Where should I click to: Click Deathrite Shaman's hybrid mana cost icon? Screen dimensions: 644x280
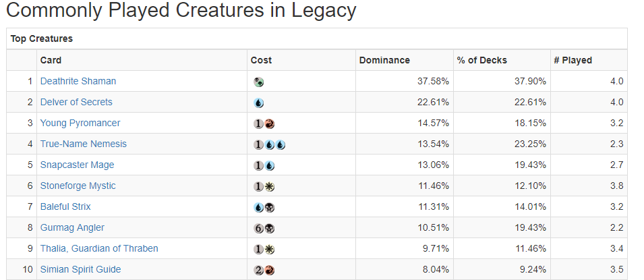coord(258,82)
